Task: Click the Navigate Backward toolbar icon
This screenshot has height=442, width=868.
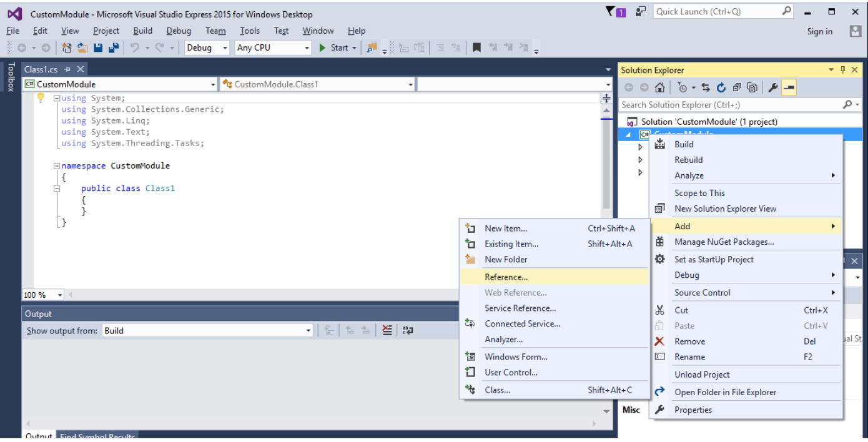Action: [22, 47]
